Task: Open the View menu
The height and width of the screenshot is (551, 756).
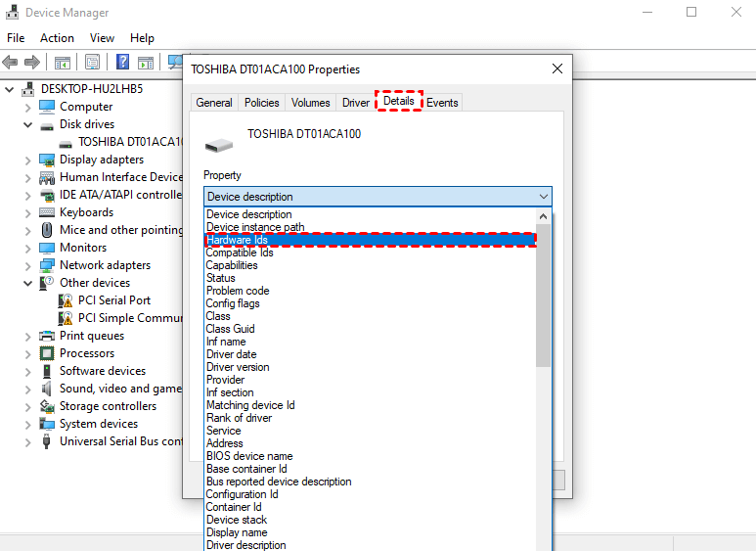Action: tap(102, 38)
